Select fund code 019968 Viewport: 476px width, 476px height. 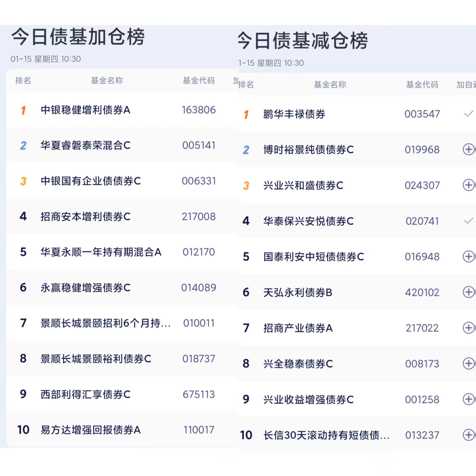tap(422, 150)
